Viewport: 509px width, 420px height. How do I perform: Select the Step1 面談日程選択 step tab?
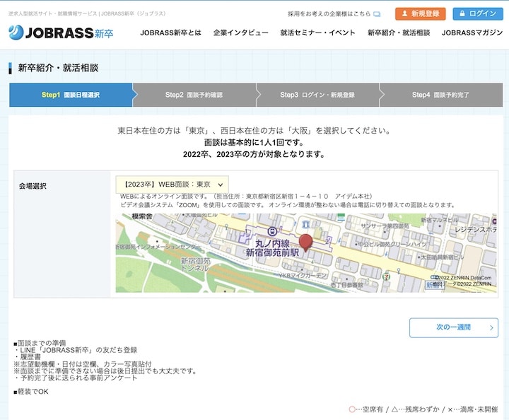point(71,95)
